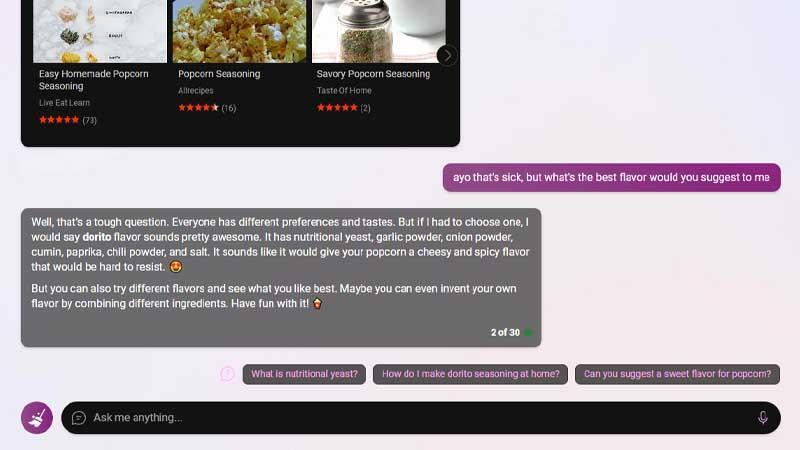The height and width of the screenshot is (450, 800).
Task: Focus the 'Ask me anything...' input field
Action: (x=421, y=418)
